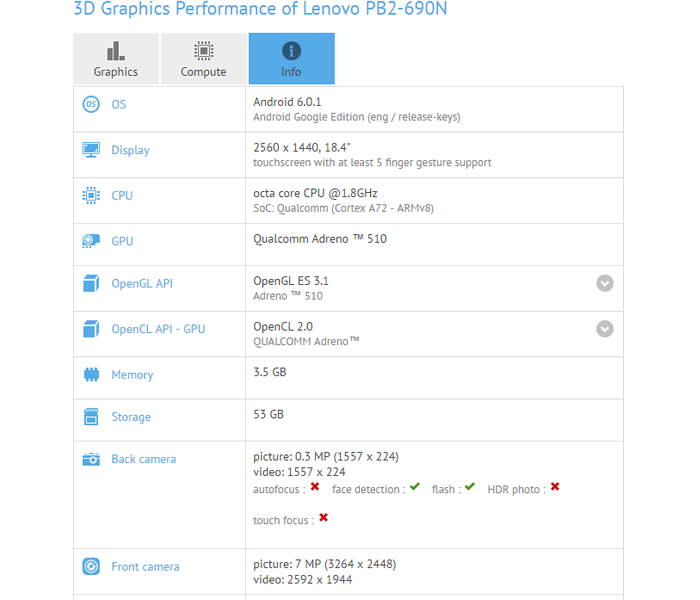Click the picture: 0.3 MP text
The width and height of the screenshot is (700, 600).
tap(326, 457)
